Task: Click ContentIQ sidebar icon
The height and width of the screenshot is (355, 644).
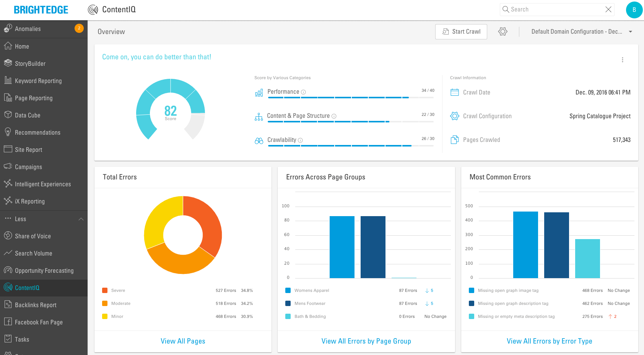Action: (8, 287)
